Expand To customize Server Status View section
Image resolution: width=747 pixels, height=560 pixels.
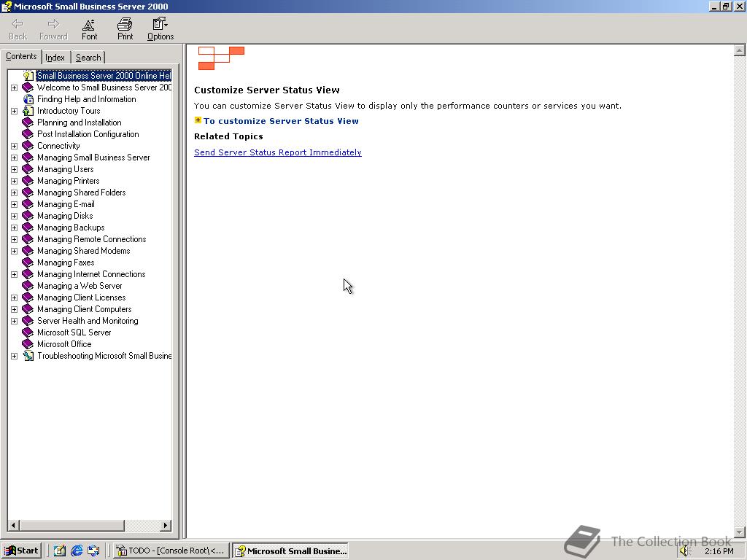click(281, 121)
